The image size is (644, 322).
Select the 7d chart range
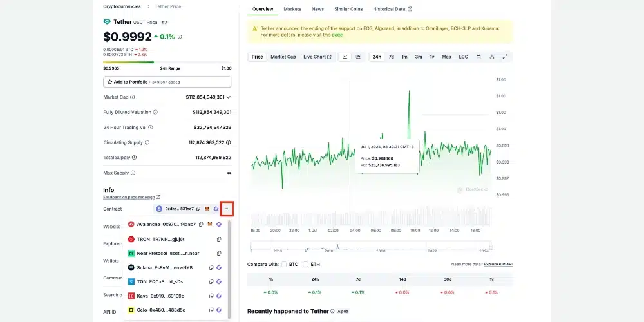pyautogui.click(x=392, y=57)
